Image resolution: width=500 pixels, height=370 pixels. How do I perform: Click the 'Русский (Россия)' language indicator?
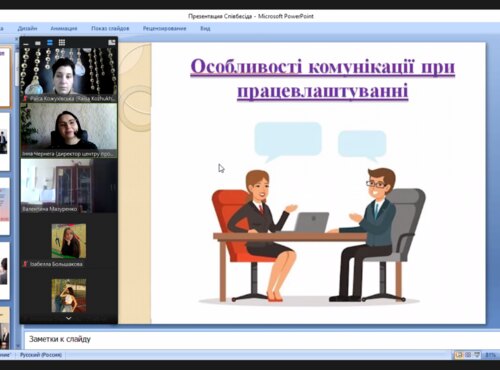(41, 355)
